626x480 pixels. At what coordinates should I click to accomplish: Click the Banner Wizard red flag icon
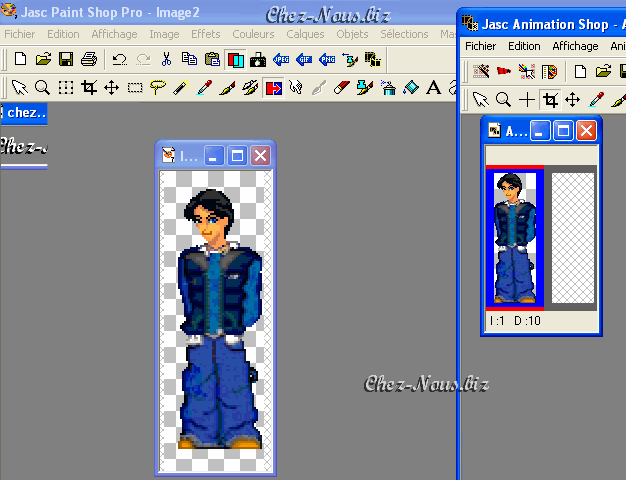pos(504,72)
